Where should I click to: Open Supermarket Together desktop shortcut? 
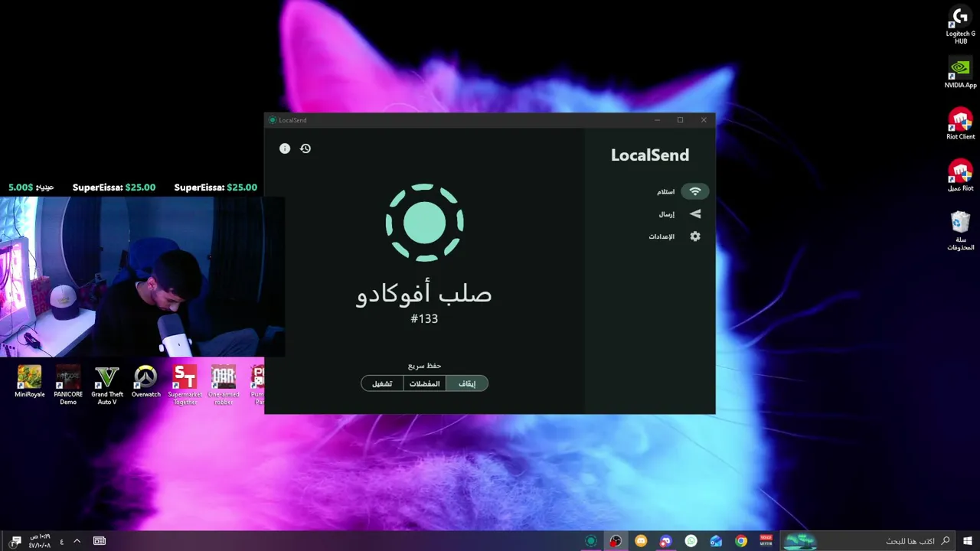point(185,385)
